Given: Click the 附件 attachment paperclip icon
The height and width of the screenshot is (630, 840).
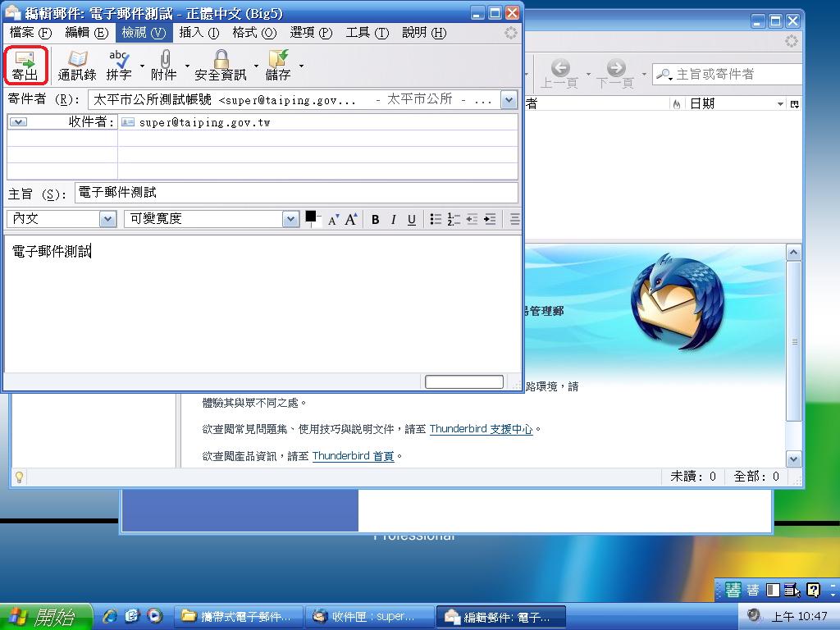Looking at the screenshot, I should pos(164,65).
